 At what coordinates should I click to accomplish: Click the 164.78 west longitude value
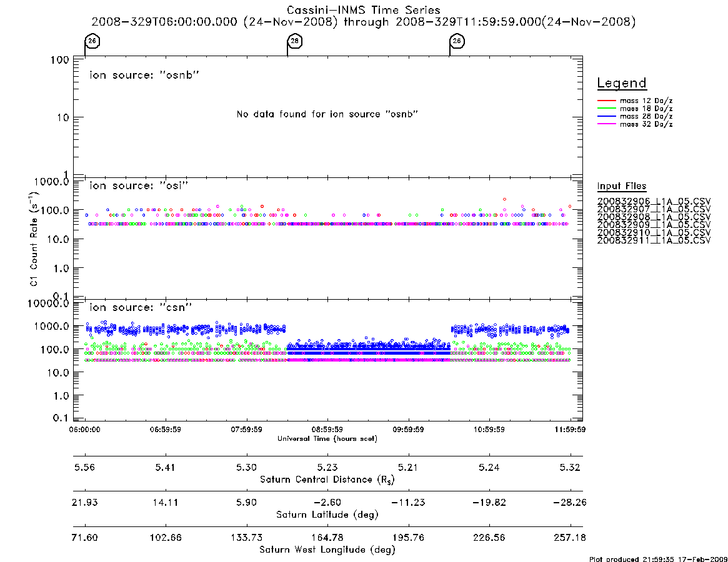click(x=327, y=538)
